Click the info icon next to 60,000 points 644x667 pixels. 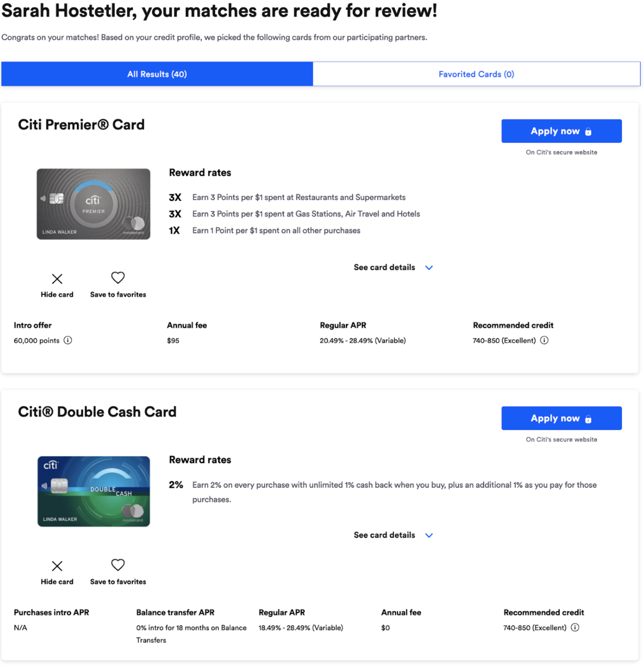pyautogui.click(x=68, y=341)
